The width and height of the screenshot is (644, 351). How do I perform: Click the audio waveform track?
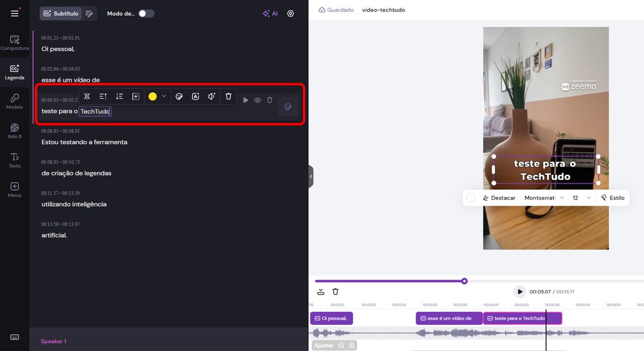[x=476, y=333]
